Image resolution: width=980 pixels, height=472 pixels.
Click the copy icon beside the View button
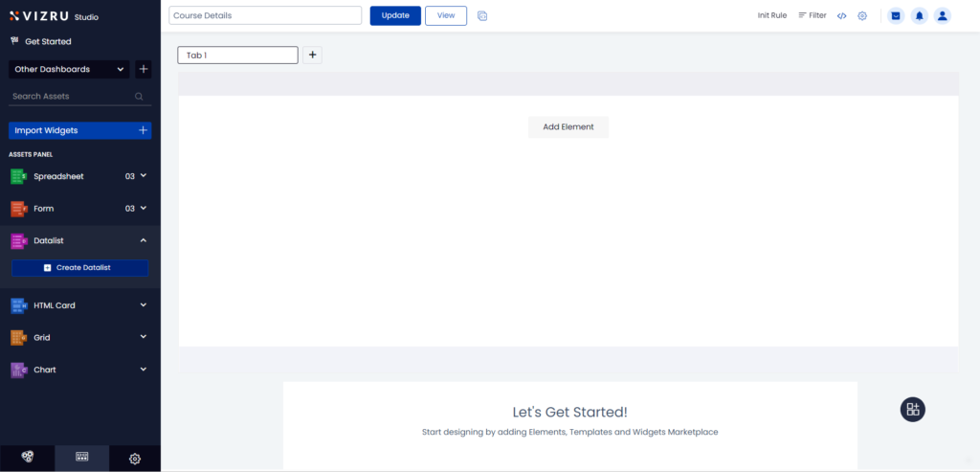pos(482,15)
